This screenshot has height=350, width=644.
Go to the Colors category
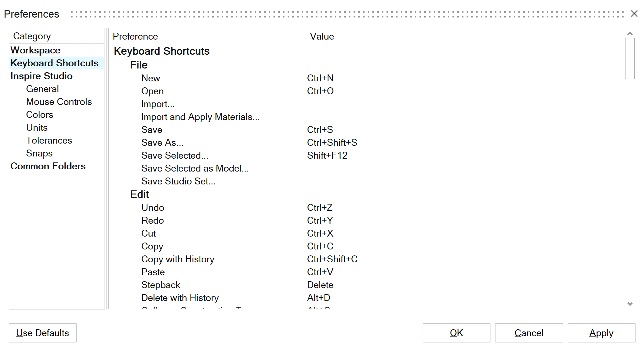tap(40, 115)
